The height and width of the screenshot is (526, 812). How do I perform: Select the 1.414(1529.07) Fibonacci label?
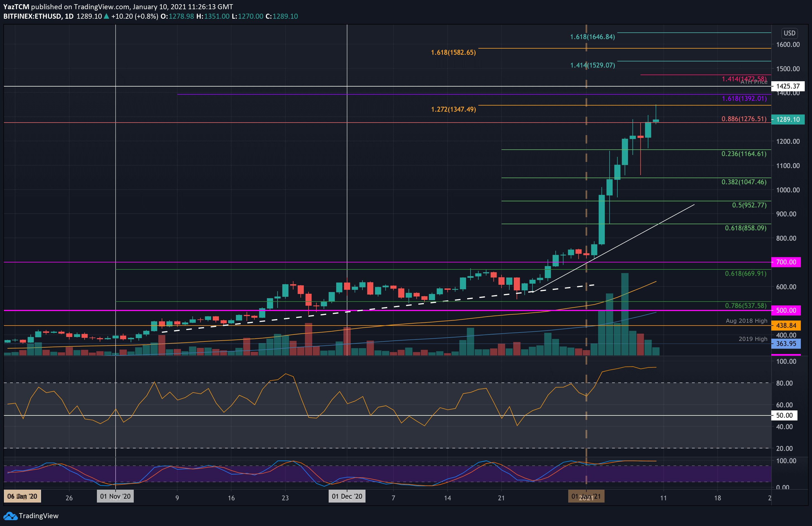(x=593, y=65)
